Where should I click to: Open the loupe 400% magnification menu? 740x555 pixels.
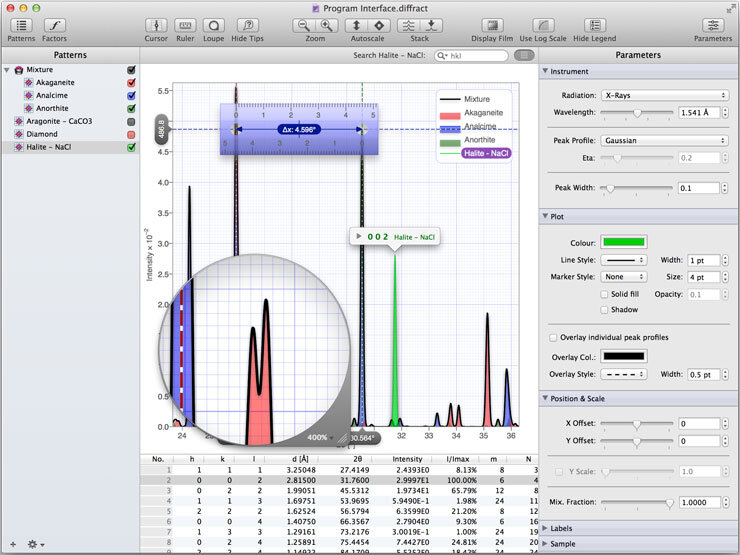320,437
